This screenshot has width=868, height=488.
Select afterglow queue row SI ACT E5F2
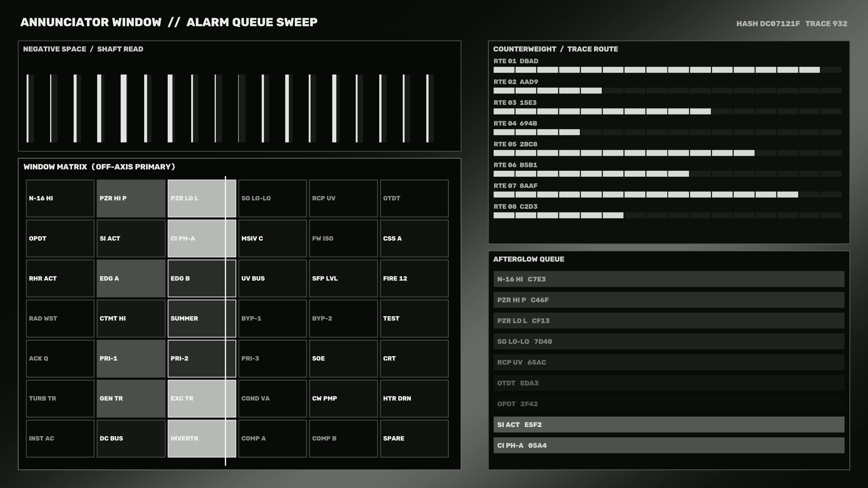(669, 425)
